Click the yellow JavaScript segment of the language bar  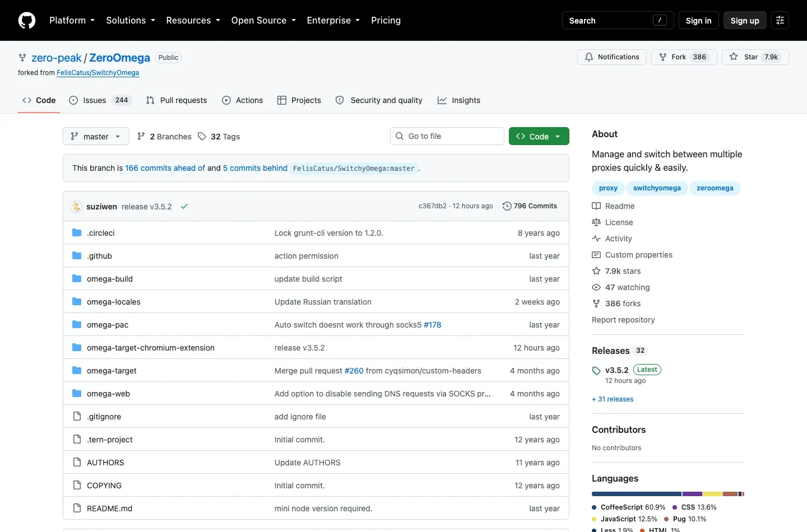tap(712, 494)
